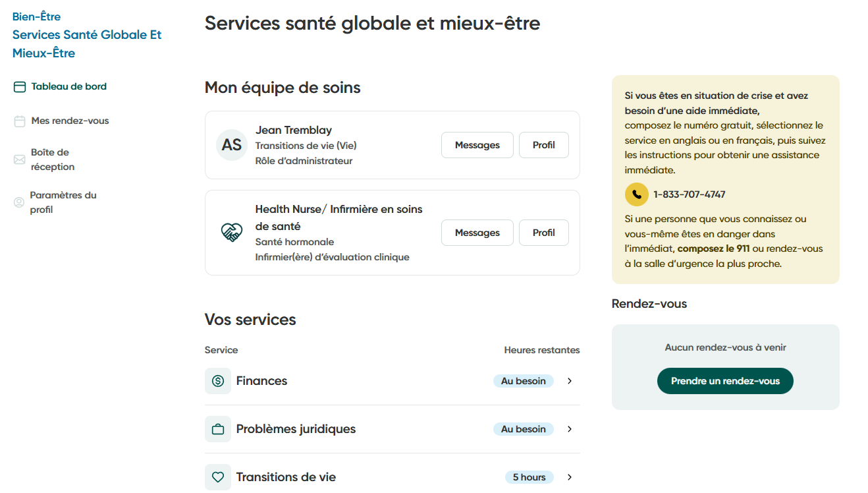868x493 pixels.
Task: Click Prendre un rendez-vous
Action: [x=725, y=380]
